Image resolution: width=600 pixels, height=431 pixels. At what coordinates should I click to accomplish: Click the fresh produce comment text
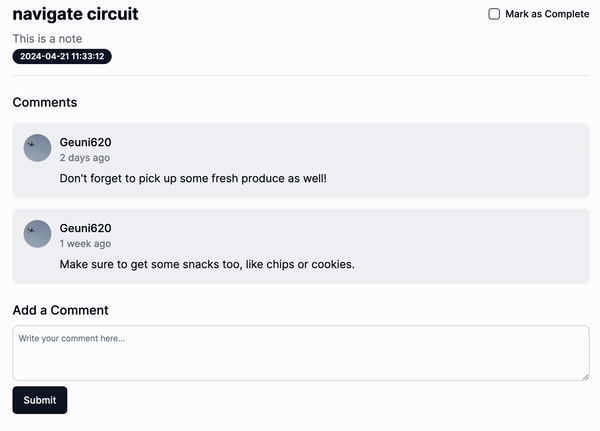tap(193, 179)
